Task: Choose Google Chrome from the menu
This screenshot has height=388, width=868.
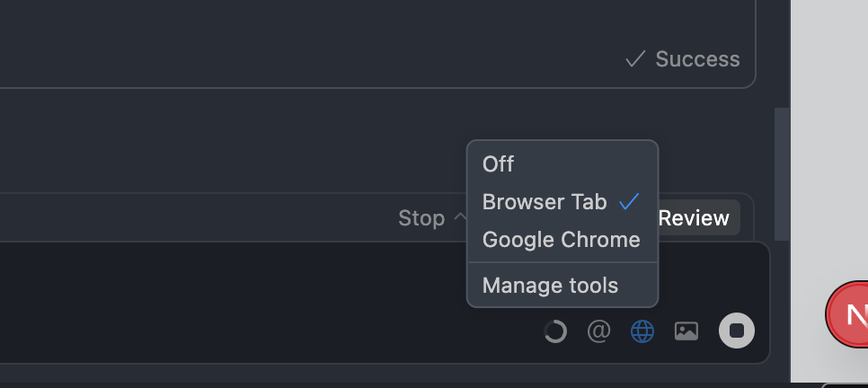Action: [561, 240]
